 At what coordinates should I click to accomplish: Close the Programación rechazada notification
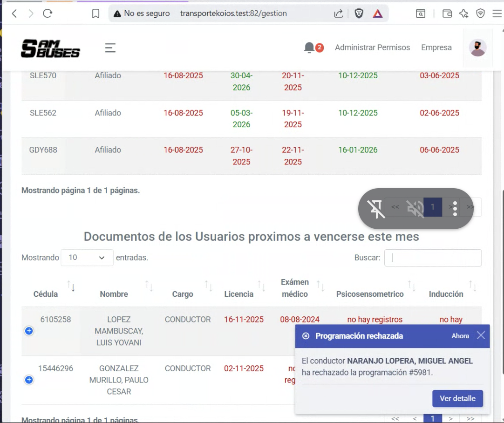click(x=481, y=335)
